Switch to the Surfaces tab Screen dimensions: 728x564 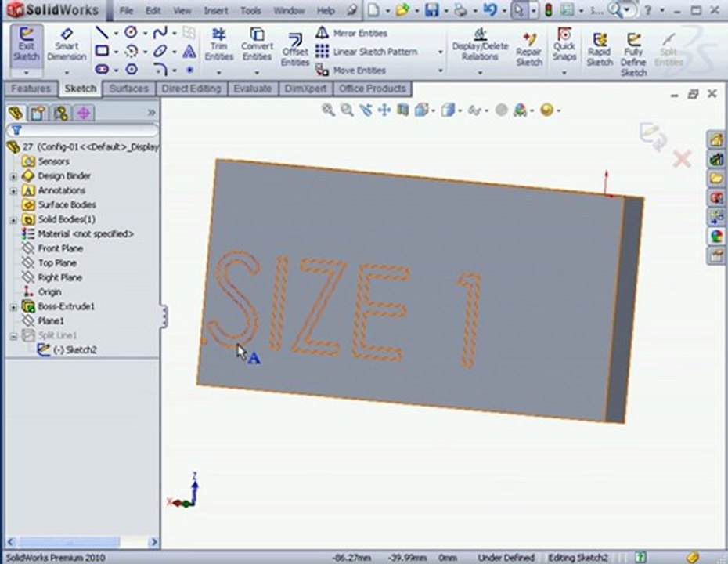click(x=128, y=89)
